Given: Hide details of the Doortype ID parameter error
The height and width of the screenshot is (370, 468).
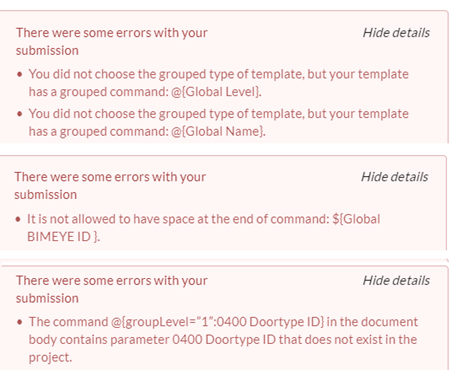Looking at the screenshot, I should (x=396, y=280).
